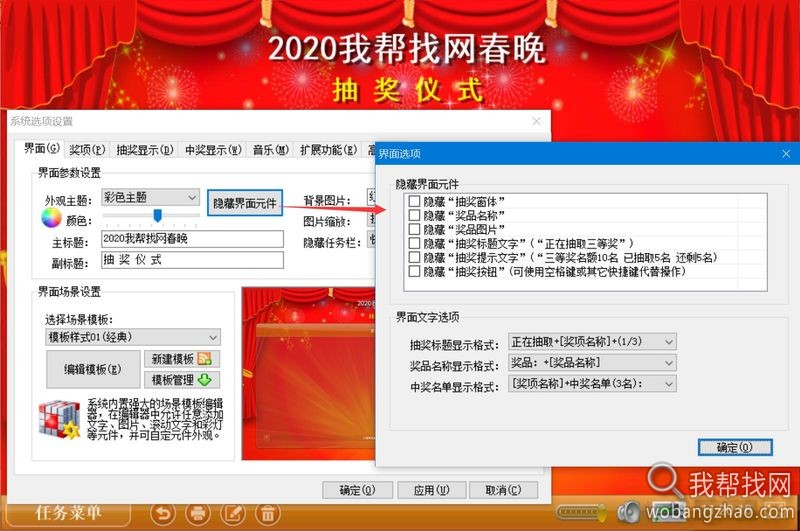The image size is (800, 531).
Task: Expand the 中奖名单显示格式 dropdown
Action: pyautogui.click(x=592, y=384)
